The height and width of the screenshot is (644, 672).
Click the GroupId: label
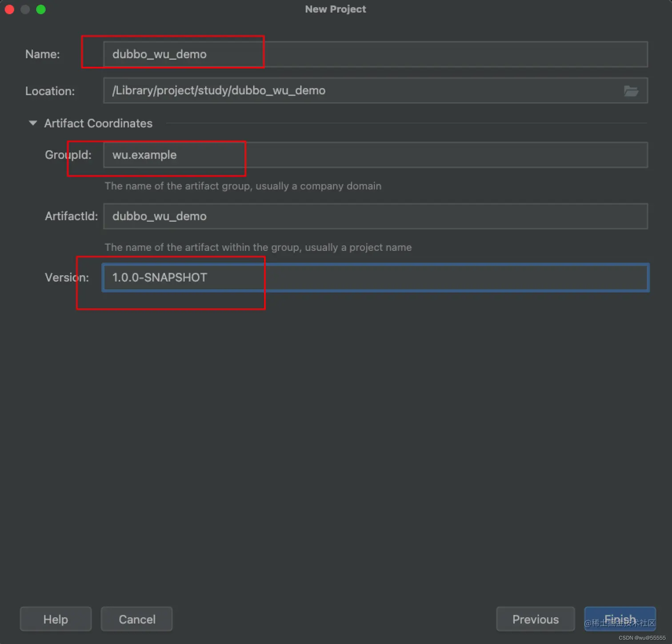click(x=68, y=155)
